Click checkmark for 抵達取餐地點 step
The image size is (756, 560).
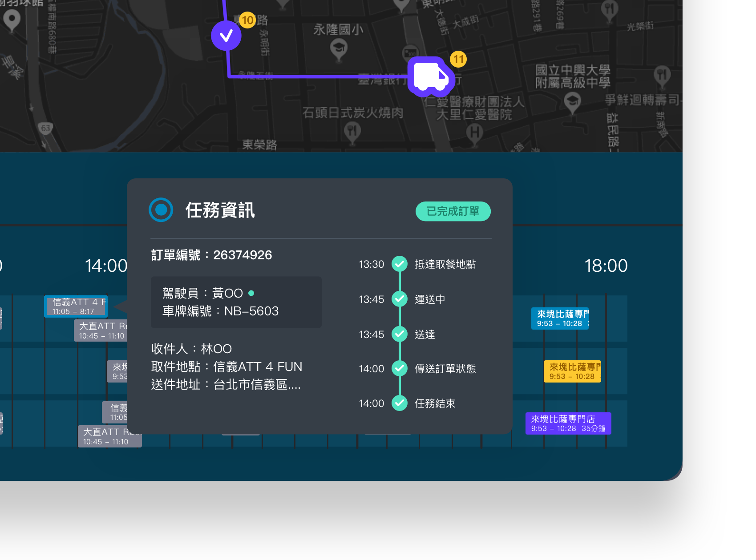pyautogui.click(x=400, y=264)
